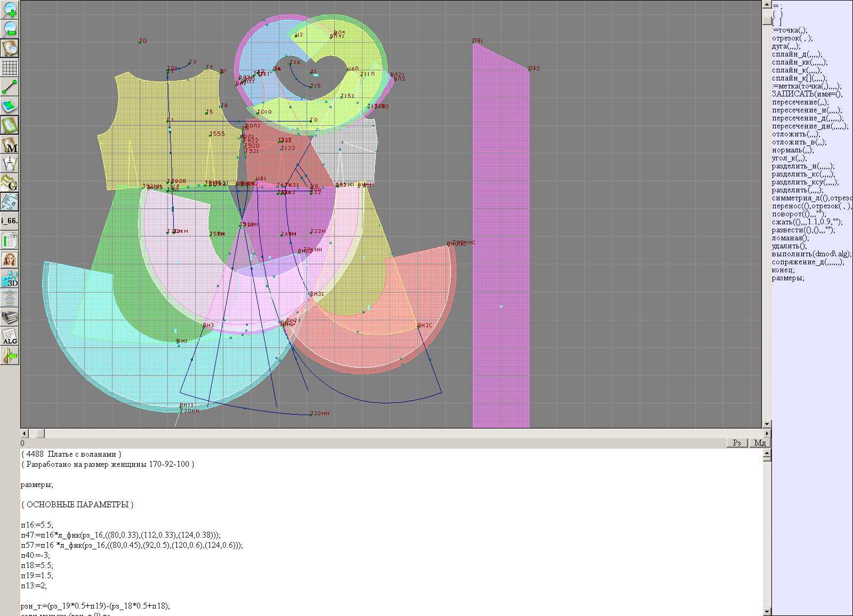
Task: Open the pattern with M icon
Action: (10, 145)
